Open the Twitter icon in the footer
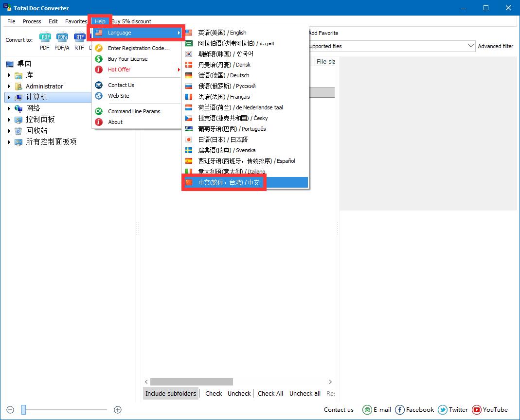Viewport: 520px width, 420px height. coord(442,410)
